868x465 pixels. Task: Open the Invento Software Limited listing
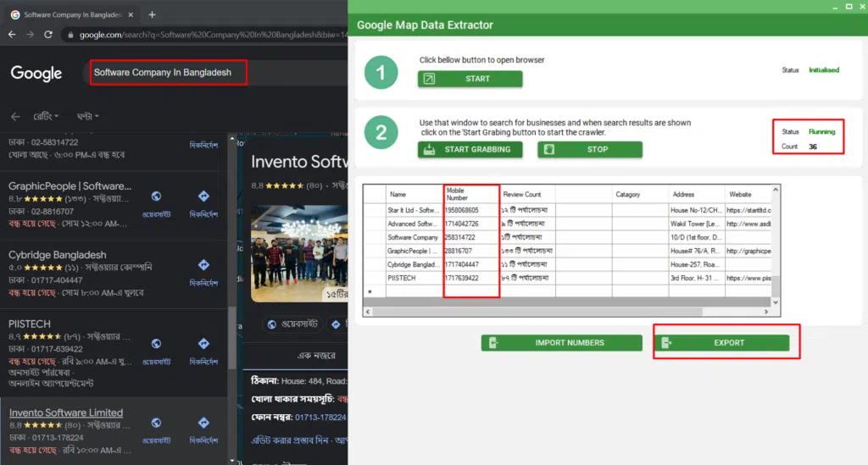coord(66,412)
